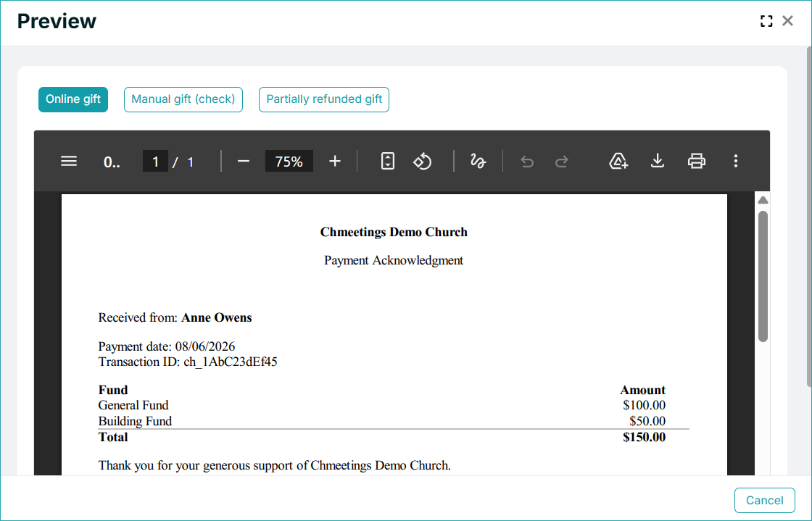Click the PDF vertical scrollbar up arrow
Screen dimensions: 812x521
tap(763, 200)
